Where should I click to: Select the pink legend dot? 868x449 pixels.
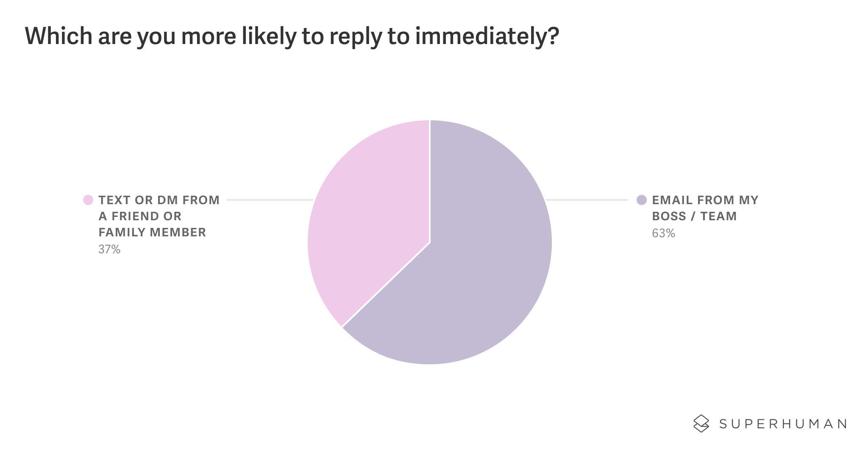[x=88, y=200]
